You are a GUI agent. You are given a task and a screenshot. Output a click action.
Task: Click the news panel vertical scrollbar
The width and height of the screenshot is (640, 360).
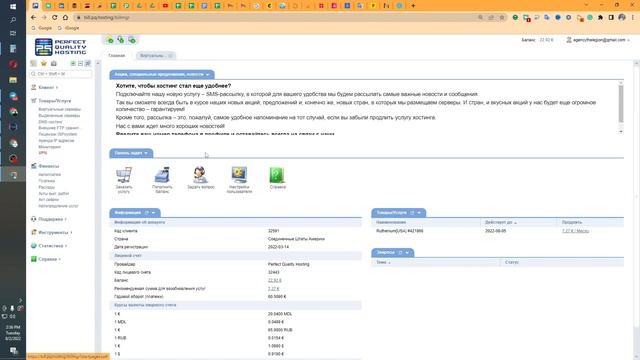[621, 104]
